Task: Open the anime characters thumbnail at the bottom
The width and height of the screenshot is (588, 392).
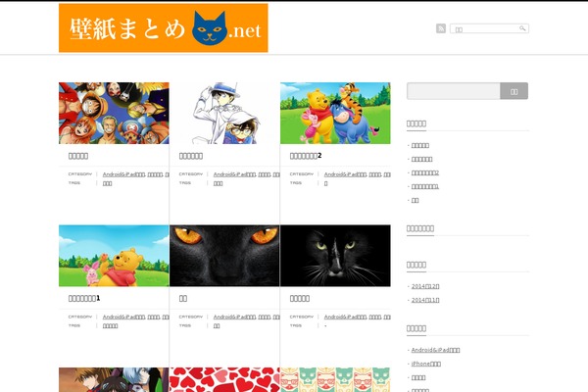Action: [x=114, y=379]
